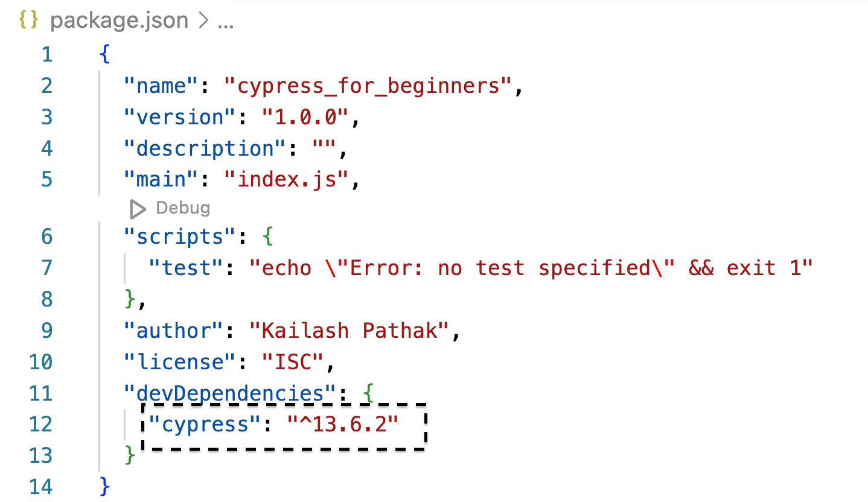Select the package.json breadcrumb item

119,21
